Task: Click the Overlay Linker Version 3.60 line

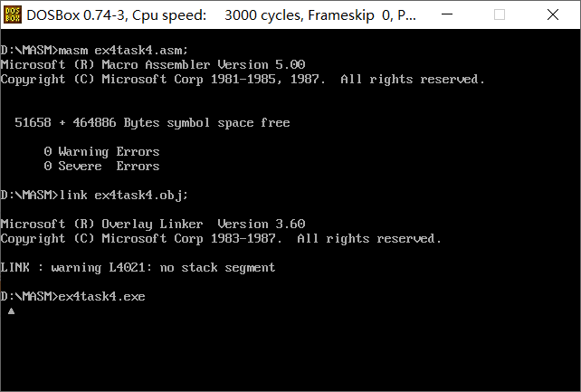Action: point(153,224)
